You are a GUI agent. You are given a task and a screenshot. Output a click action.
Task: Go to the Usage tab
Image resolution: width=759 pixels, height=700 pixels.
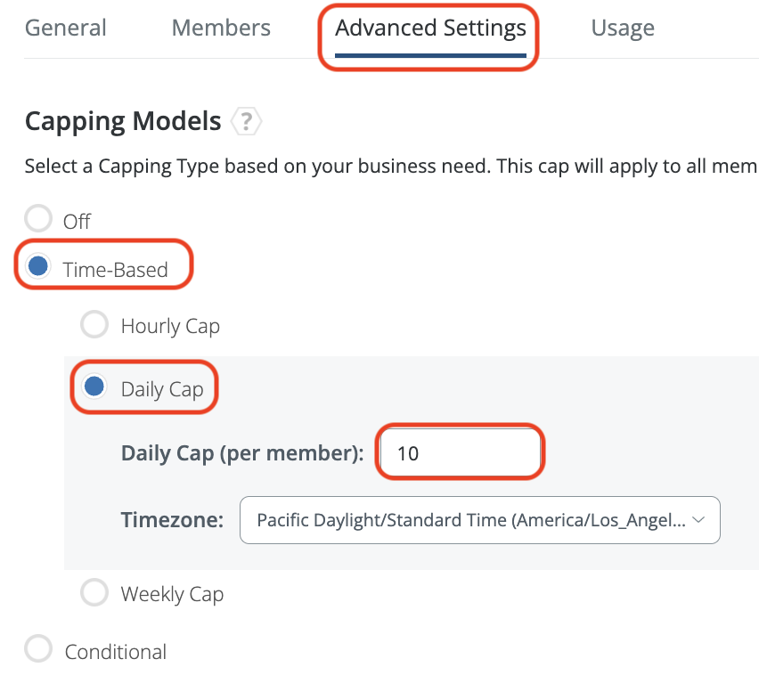[x=623, y=28]
